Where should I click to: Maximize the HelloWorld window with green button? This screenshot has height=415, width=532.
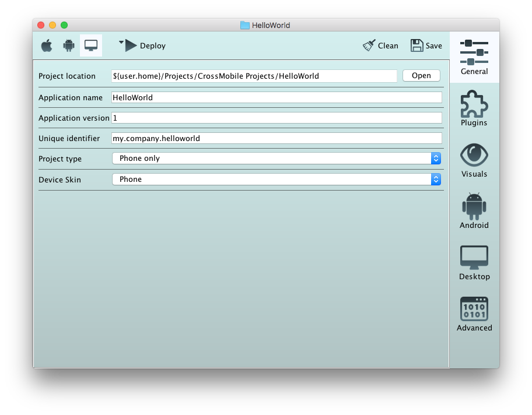pyautogui.click(x=64, y=25)
